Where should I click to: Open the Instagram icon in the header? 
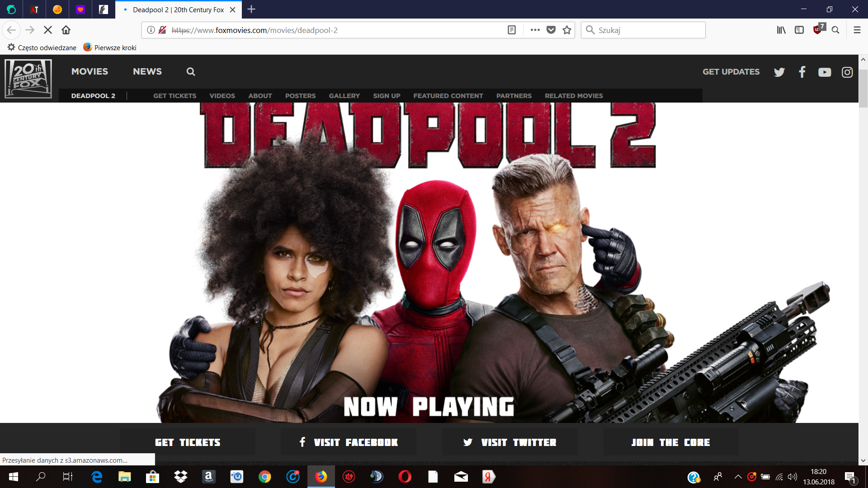tap(847, 72)
